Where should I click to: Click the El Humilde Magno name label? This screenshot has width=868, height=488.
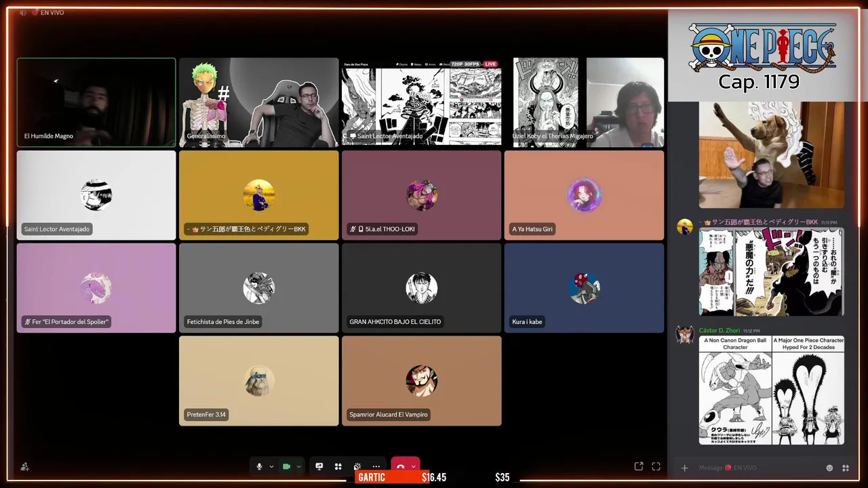[x=49, y=136]
